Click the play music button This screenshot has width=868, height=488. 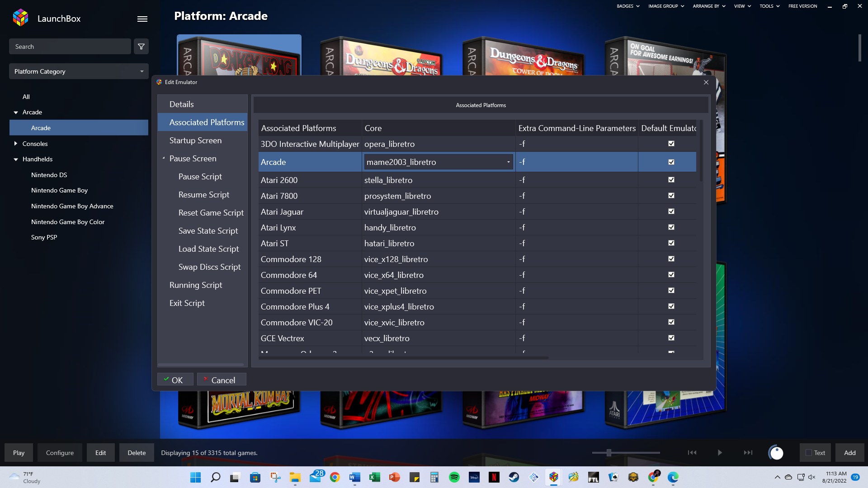pos(720,453)
